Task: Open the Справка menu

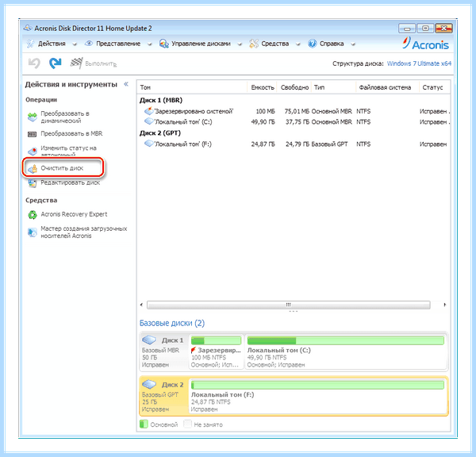Action: coord(332,44)
